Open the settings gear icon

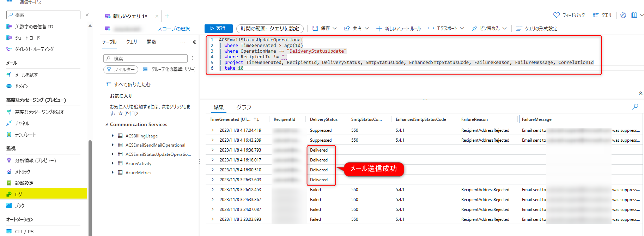point(623,15)
